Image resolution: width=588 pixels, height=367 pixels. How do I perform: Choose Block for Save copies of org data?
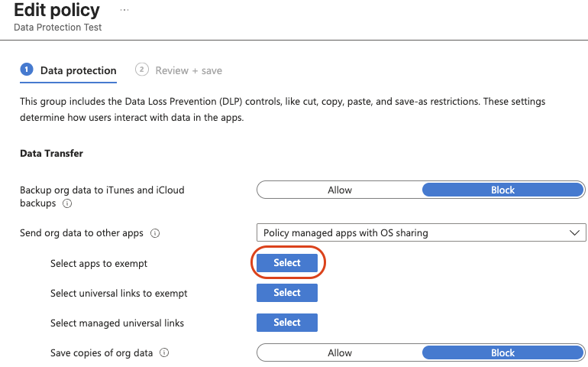pos(502,352)
